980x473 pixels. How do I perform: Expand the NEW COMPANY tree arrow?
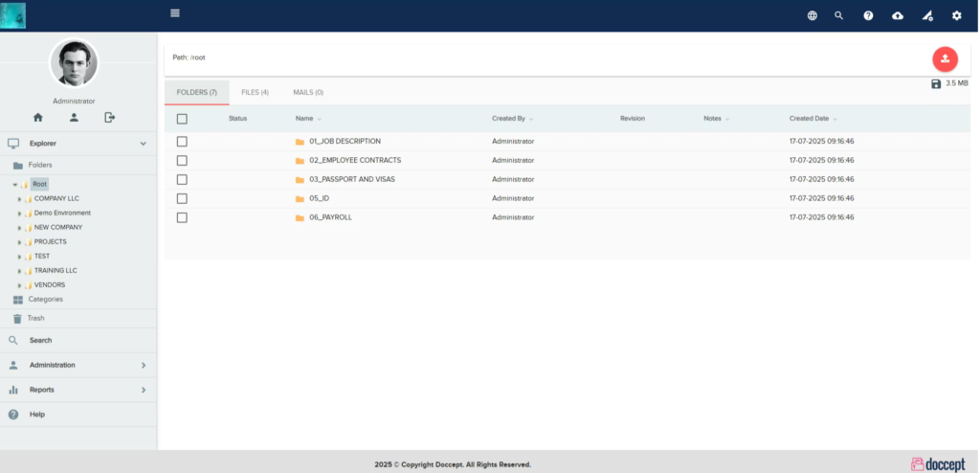point(19,228)
